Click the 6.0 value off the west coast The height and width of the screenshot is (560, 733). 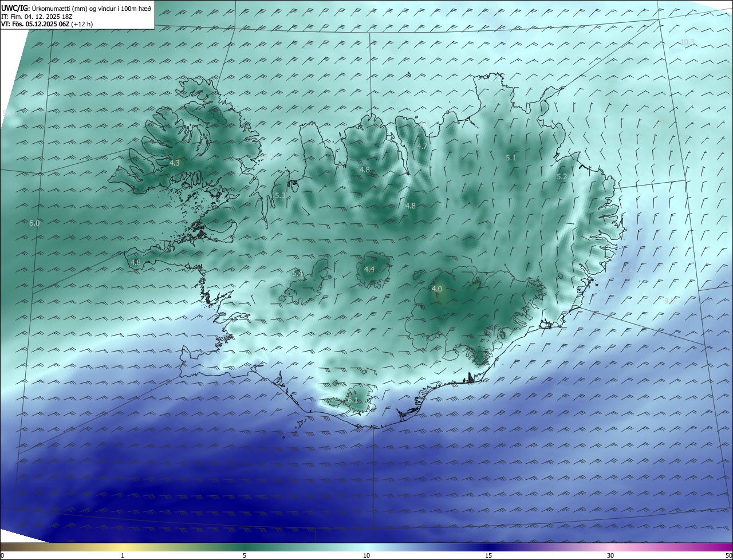coord(34,223)
